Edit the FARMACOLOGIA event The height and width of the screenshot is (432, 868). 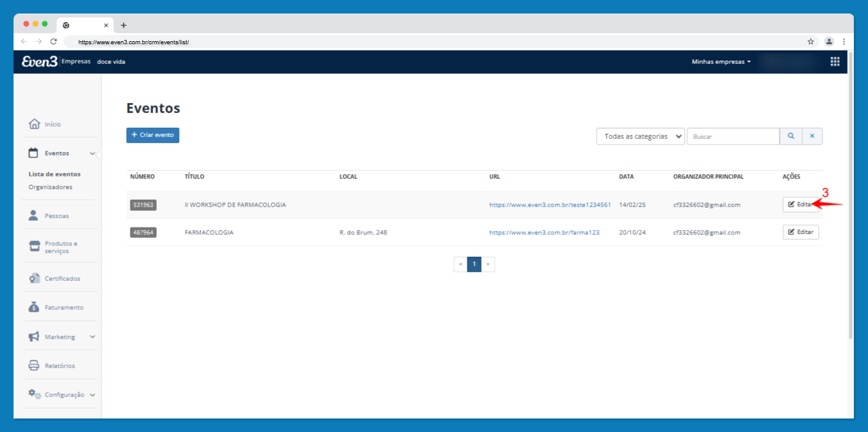pyautogui.click(x=800, y=232)
